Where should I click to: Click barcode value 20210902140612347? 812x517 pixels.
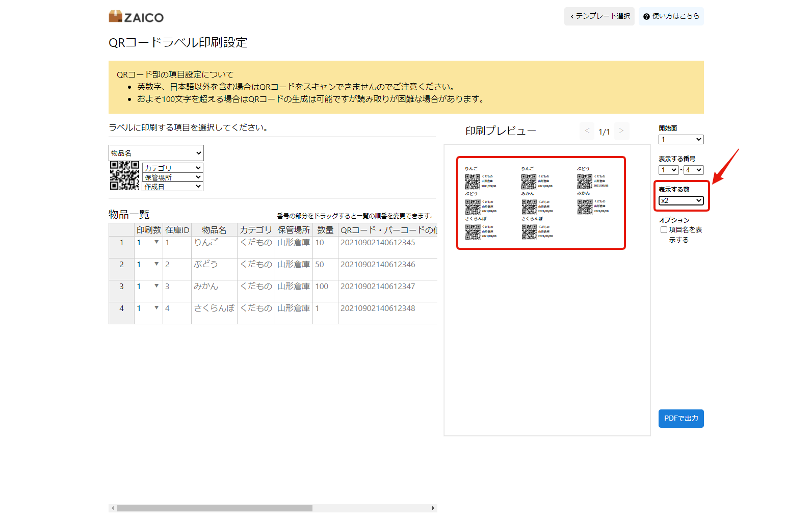(378, 287)
